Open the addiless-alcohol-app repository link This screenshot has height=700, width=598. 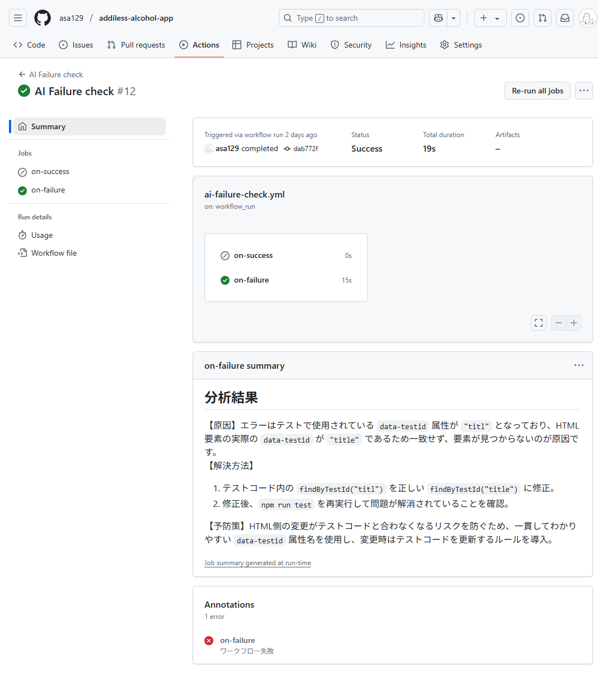(x=136, y=18)
